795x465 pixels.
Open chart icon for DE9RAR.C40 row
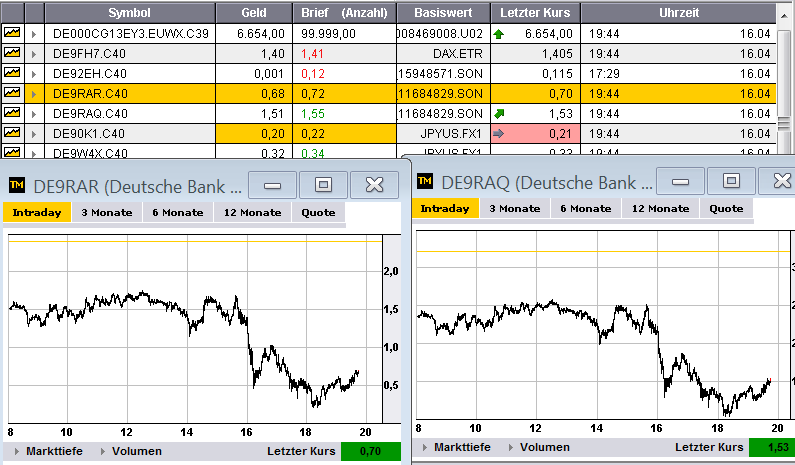[x=12, y=93]
